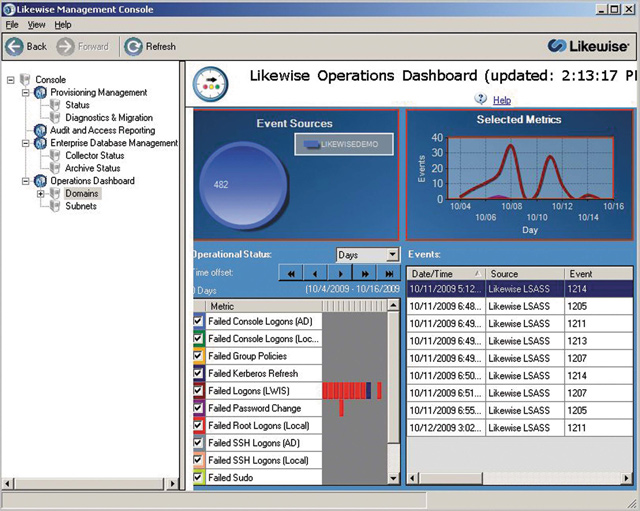Viewport: 640px width, 511px height.
Task: Click the Collector Status node icon
Action: [x=55, y=156]
